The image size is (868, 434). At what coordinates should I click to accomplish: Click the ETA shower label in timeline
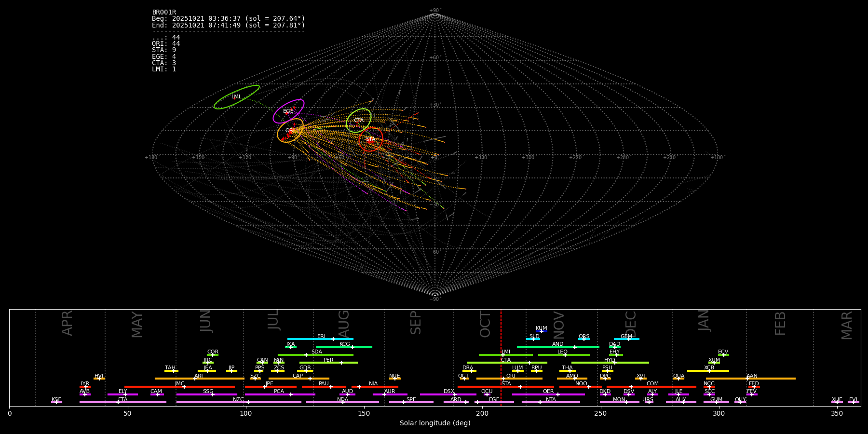click(x=123, y=400)
